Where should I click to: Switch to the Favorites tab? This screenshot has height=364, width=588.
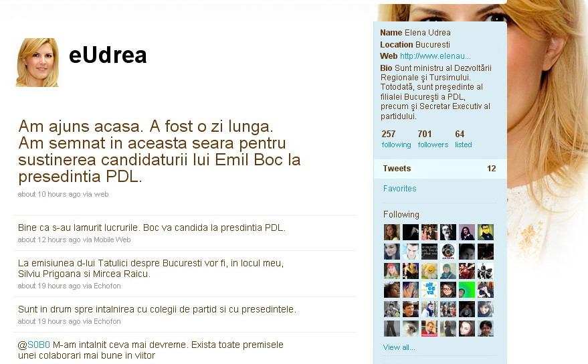click(400, 189)
